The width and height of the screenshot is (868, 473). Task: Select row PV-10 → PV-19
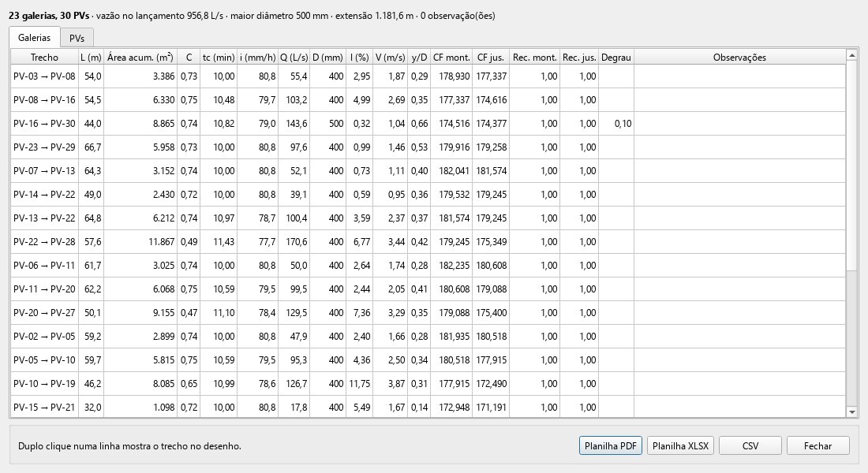(428, 384)
